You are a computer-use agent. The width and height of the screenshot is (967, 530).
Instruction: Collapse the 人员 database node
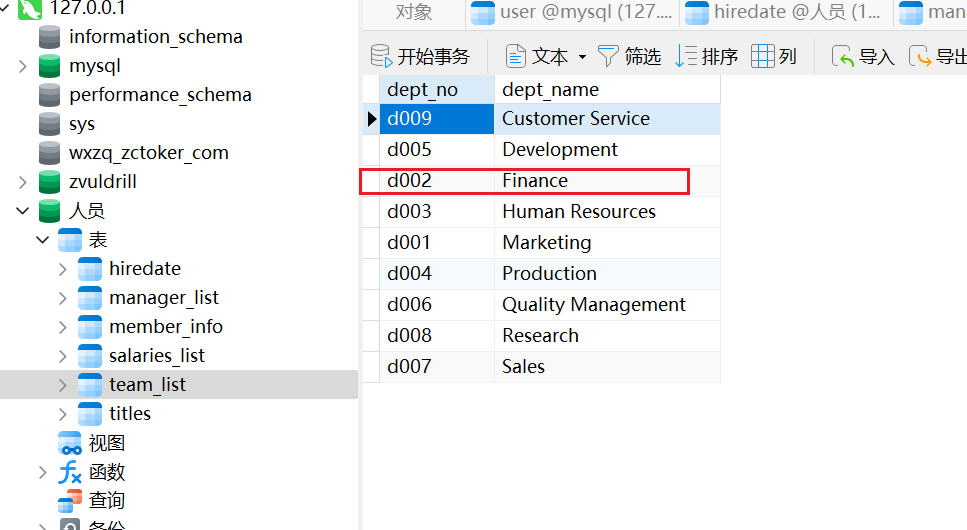click(23, 211)
